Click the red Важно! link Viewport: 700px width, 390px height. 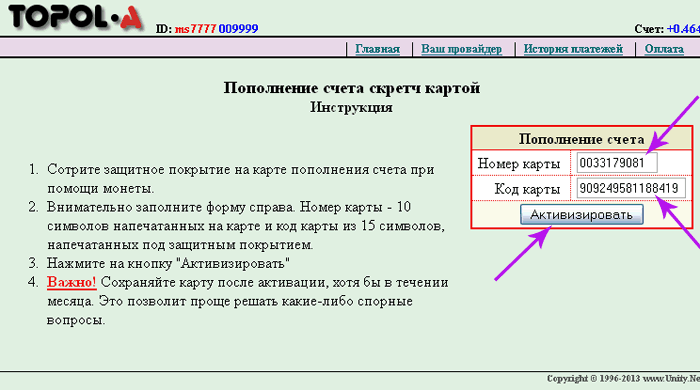tap(72, 282)
